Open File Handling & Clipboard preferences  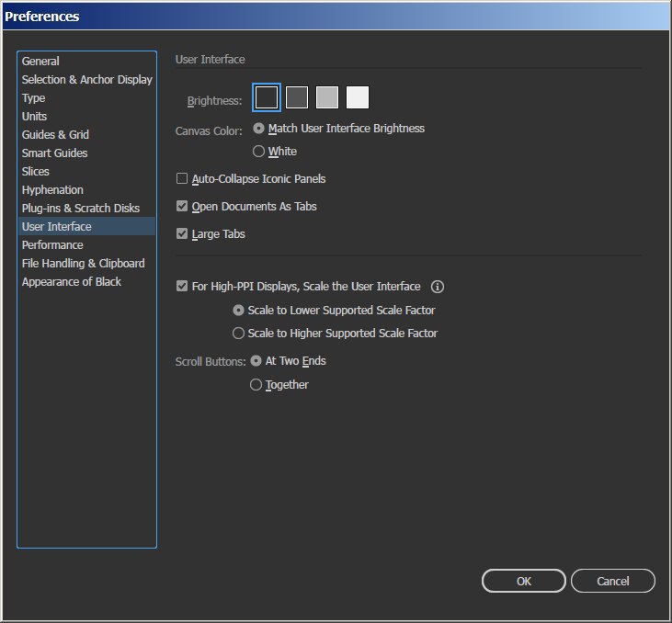[x=86, y=263]
